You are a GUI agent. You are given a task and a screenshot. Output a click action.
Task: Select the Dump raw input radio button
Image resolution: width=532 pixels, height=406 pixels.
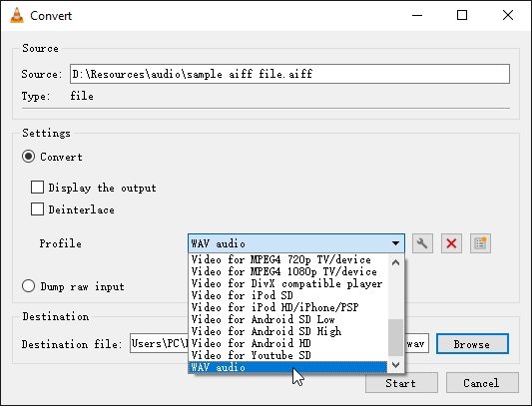click(x=28, y=286)
